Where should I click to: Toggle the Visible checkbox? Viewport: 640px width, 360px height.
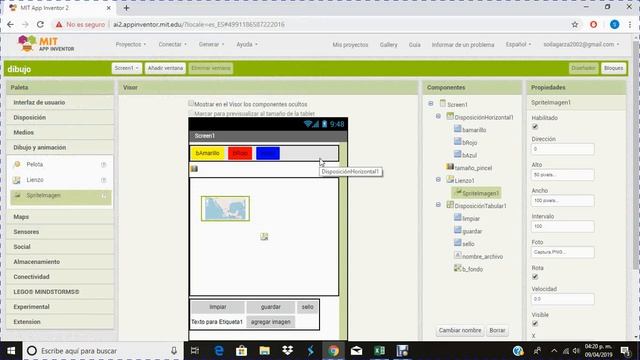click(535, 324)
